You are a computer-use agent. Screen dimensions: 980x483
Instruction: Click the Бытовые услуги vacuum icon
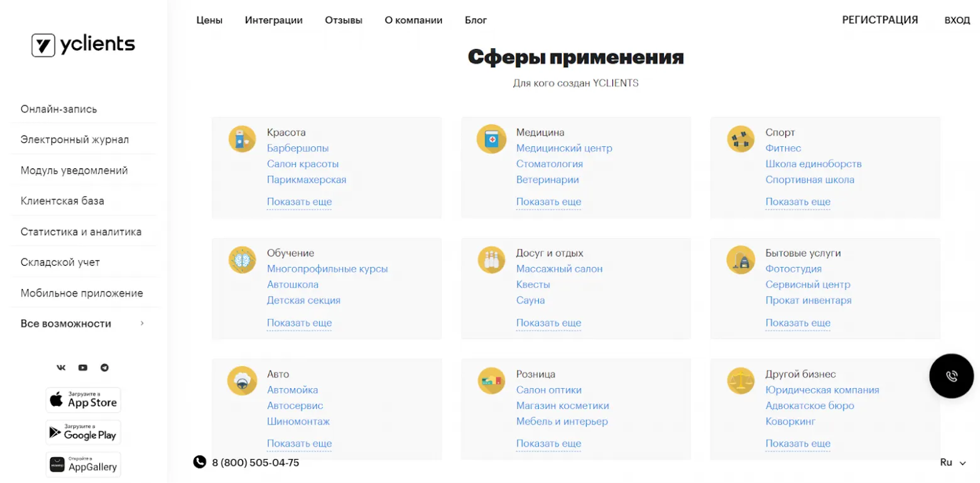tap(741, 259)
